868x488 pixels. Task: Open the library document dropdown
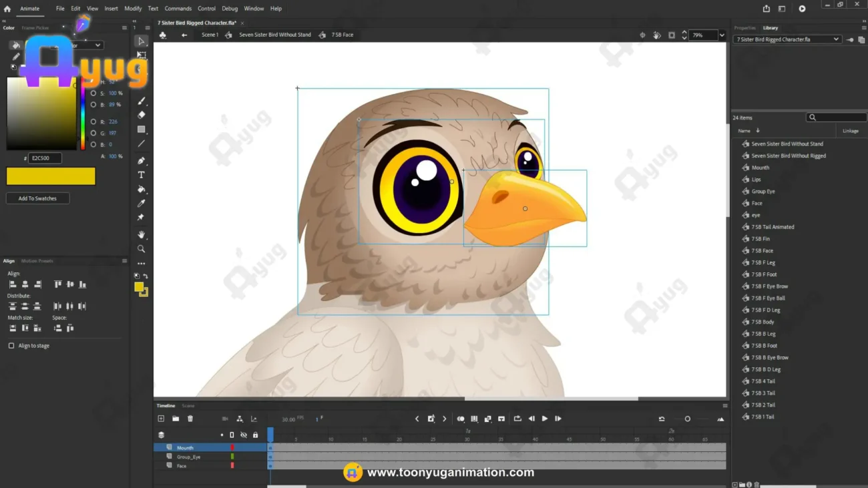tap(787, 39)
